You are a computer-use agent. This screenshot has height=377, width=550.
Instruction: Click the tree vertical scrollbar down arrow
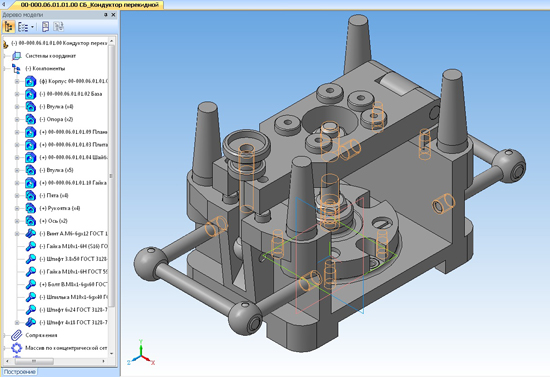click(112, 354)
